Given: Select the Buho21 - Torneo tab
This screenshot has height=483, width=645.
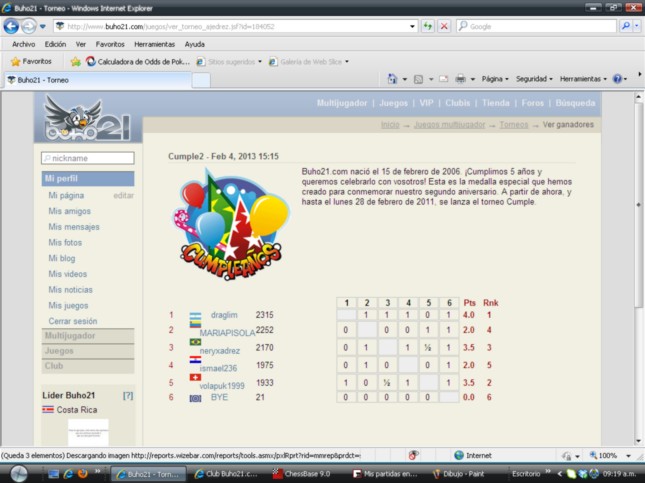Looking at the screenshot, I should coord(98,80).
